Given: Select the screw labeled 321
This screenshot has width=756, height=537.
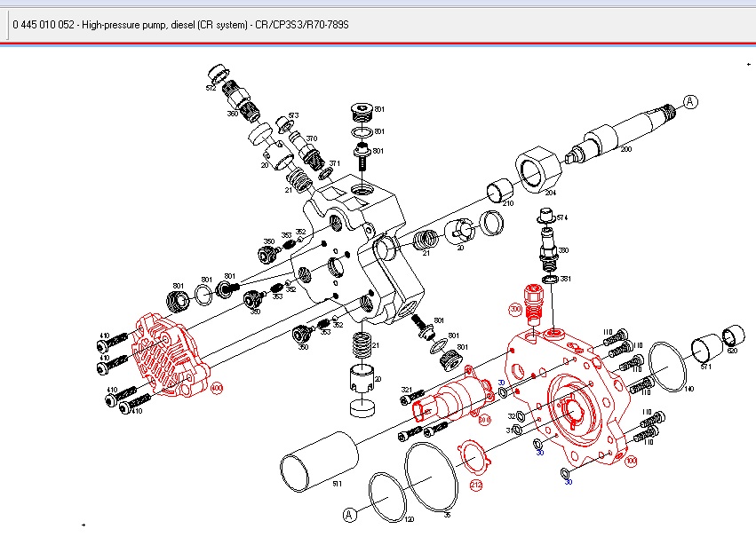Looking at the screenshot, I should (x=407, y=390).
